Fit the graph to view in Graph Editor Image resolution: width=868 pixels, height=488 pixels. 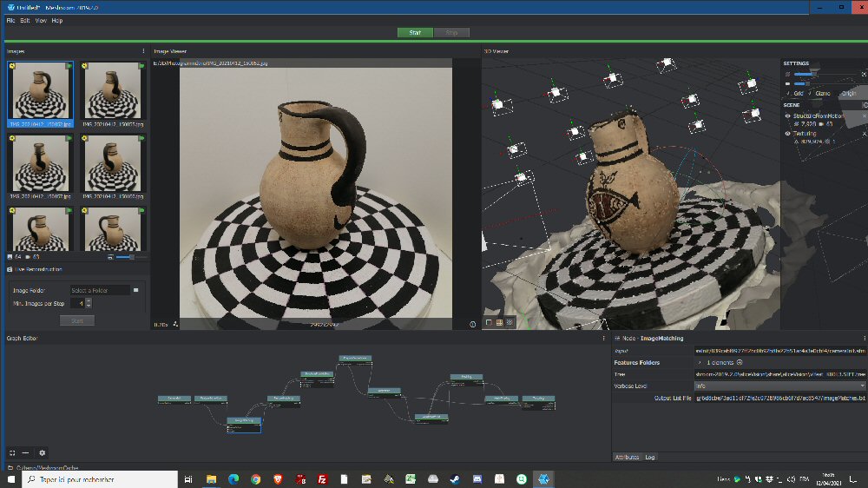pyautogui.click(x=12, y=452)
